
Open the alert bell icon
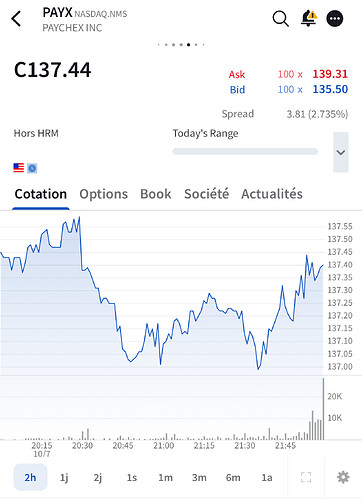point(308,18)
